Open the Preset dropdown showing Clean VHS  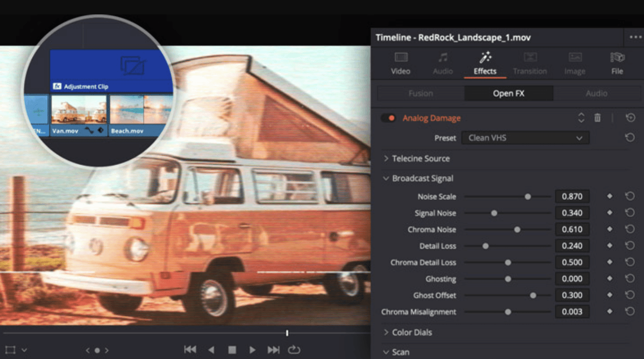pos(526,138)
